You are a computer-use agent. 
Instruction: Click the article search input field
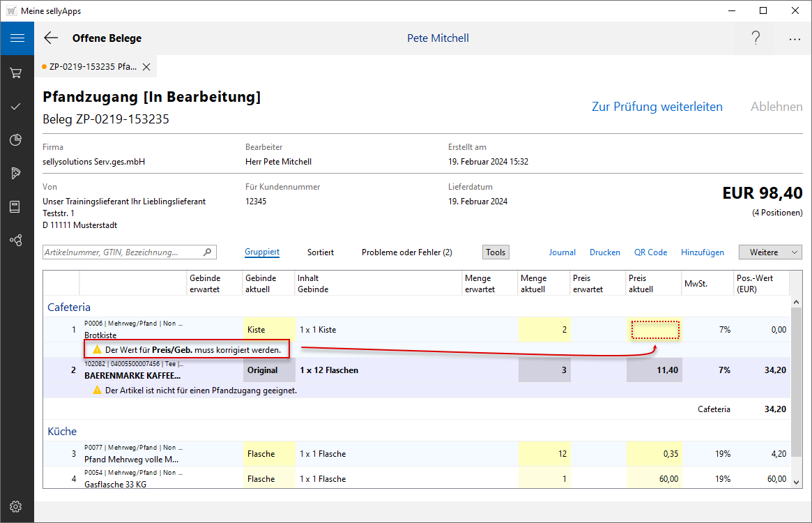[123, 252]
